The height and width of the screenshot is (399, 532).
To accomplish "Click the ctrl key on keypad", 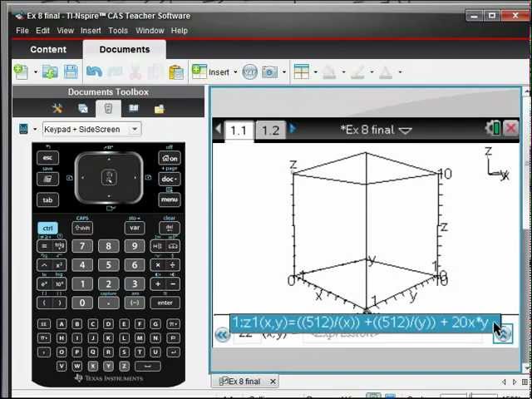I will [x=47, y=228].
